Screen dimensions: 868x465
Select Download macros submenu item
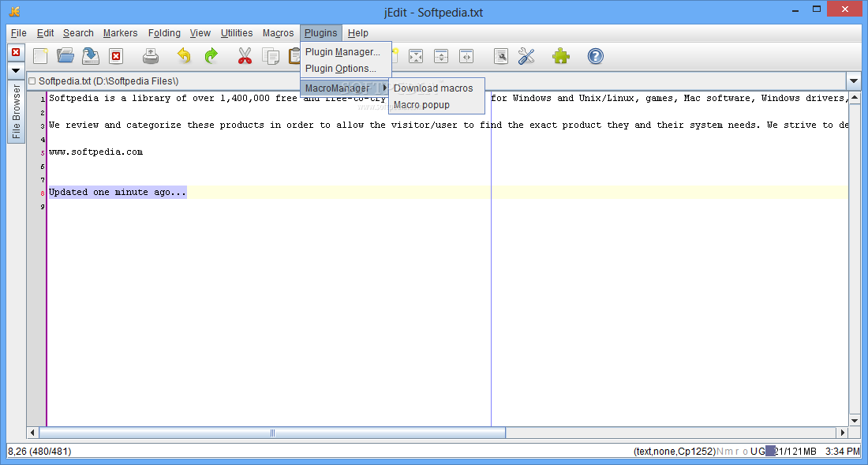436,88
